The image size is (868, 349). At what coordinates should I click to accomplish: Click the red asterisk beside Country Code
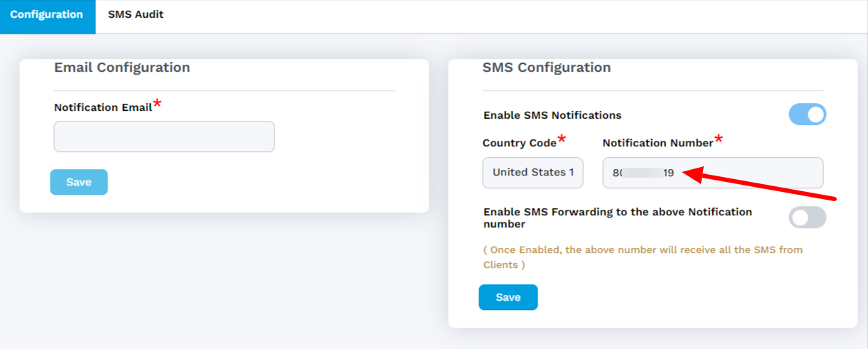click(562, 139)
